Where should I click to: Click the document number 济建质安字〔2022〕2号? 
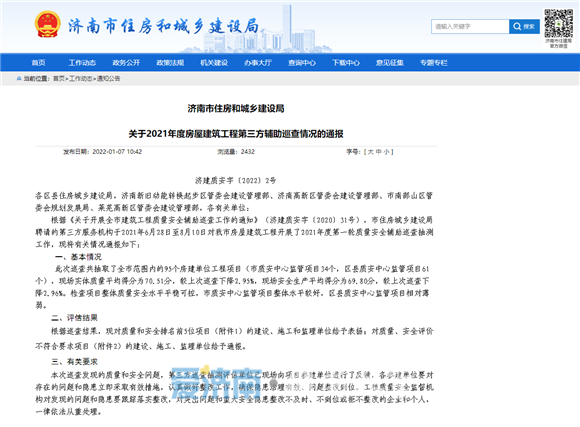click(236, 181)
